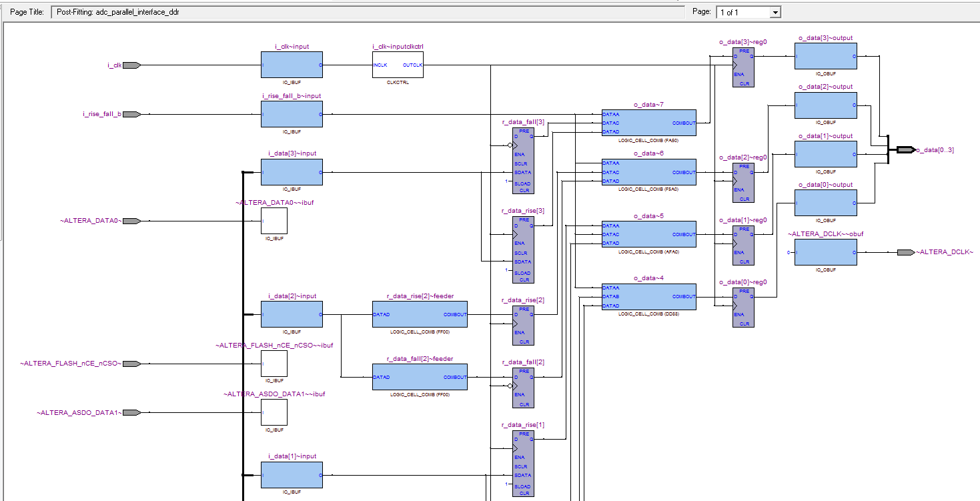The image size is (980, 501).
Task: Select the ~ALTERA_ASDO_DATA1~ input pin symbol
Action: pyautogui.click(x=132, y=412)
